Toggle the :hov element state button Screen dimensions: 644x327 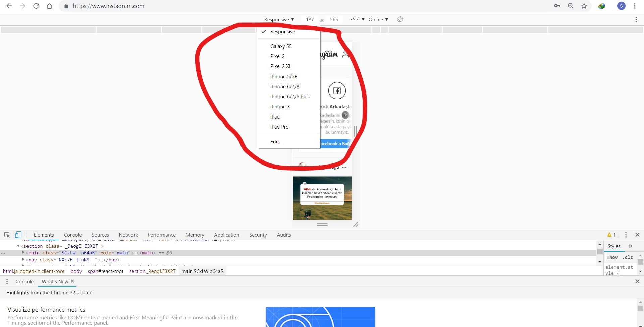click(x=612, y=258)
